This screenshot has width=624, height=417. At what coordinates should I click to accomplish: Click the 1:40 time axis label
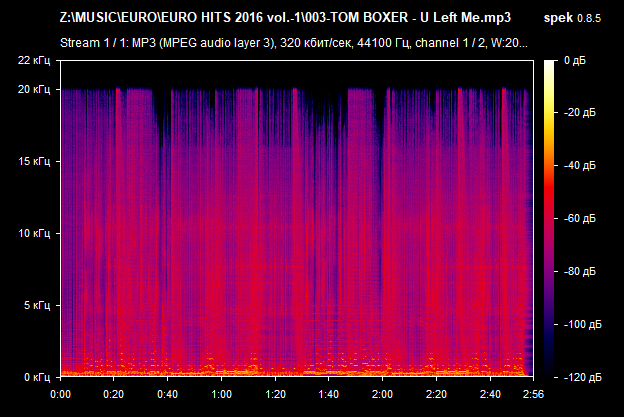pos(328,394)
